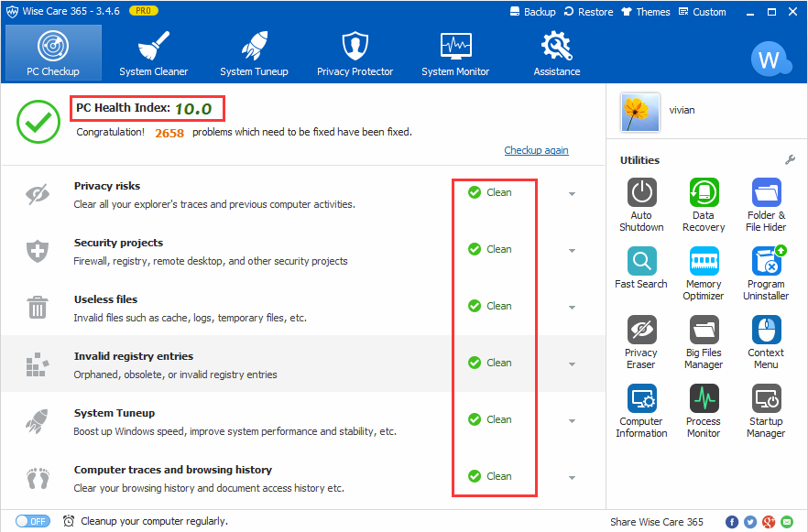808x532 pixels.
Task: Click the PRO badge in title bar
Action: (143, 10)
